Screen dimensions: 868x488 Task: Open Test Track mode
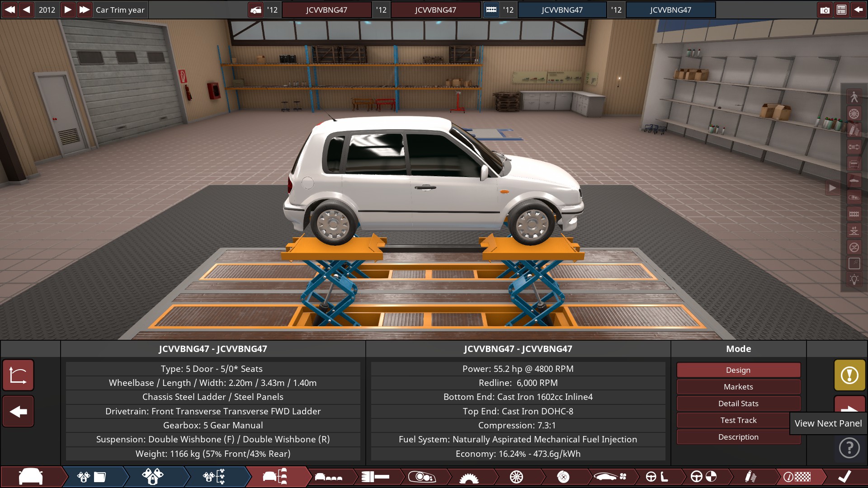coord(738,420)
